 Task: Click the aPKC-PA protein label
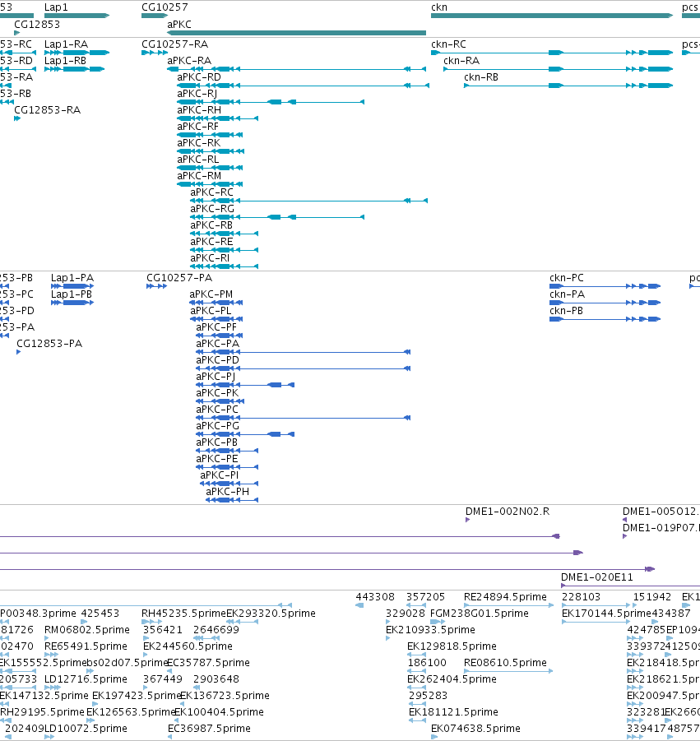[x=217, y=344]
